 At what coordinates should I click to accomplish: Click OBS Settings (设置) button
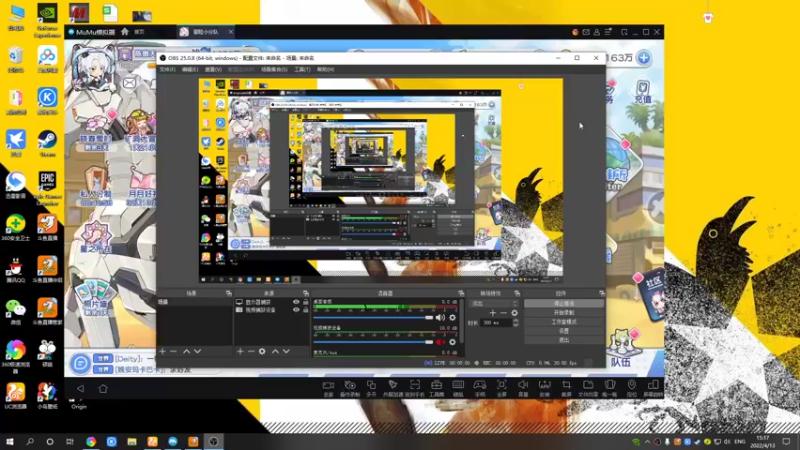[x=564, y=331]
